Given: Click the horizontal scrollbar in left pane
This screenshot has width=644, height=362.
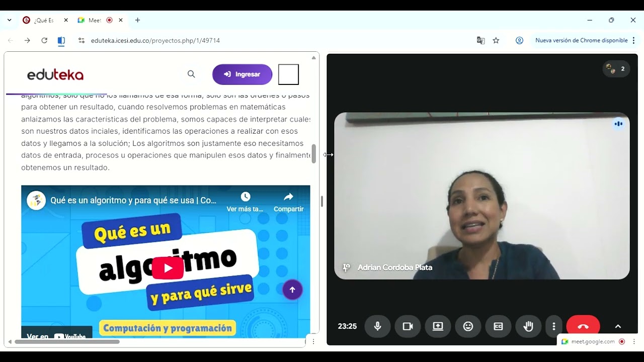Looking at the screenshot, I should [x=67, y=342].
